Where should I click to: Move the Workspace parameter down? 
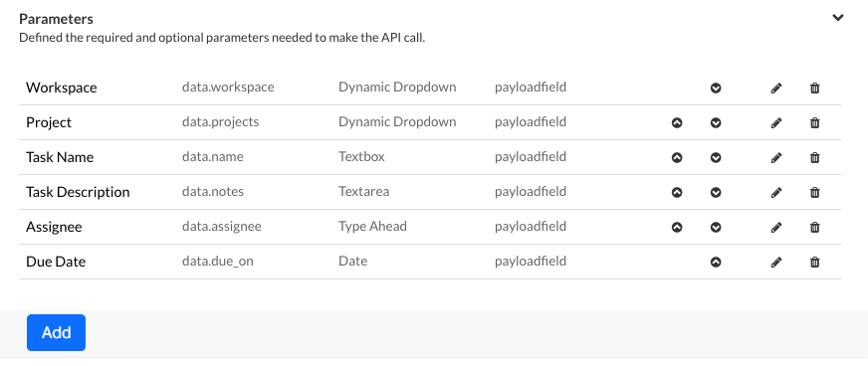coord(716,88)
